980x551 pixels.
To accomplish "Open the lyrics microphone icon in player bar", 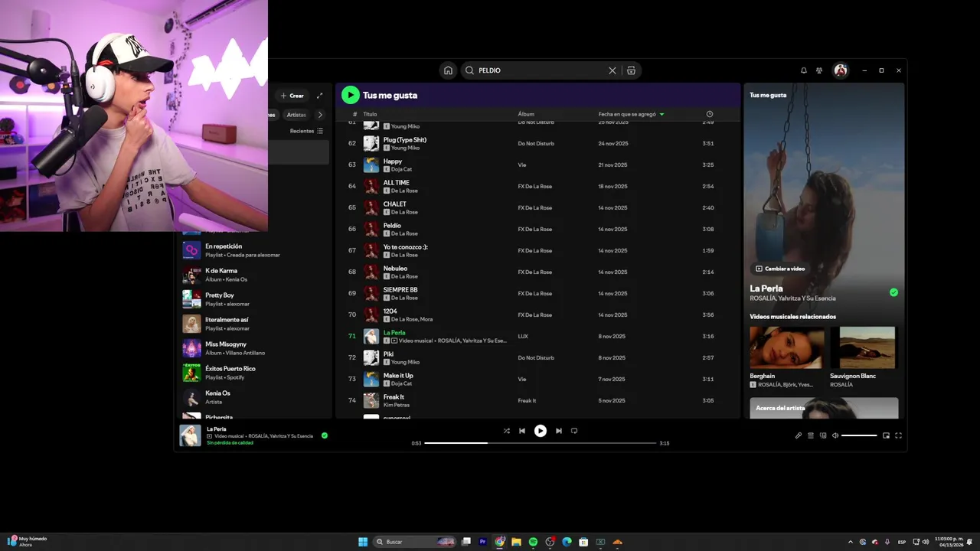I will pyautogui.click(x=798, y=435).
